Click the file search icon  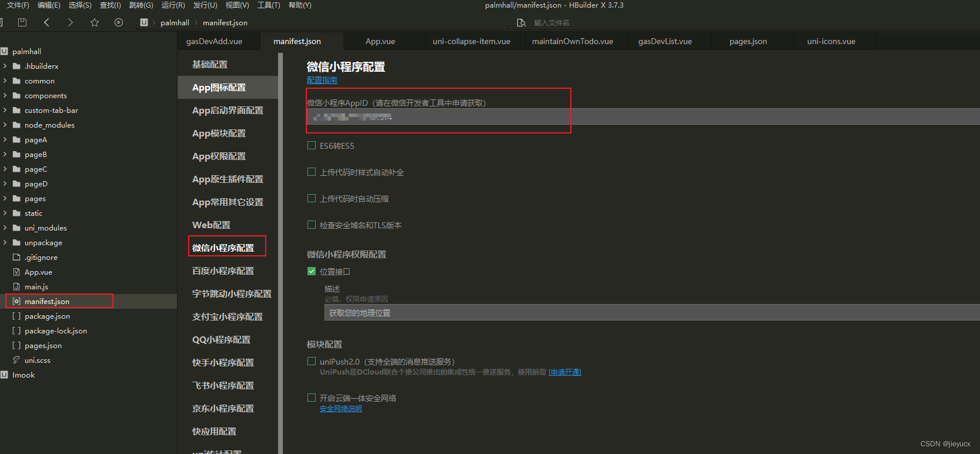(521, 23)
